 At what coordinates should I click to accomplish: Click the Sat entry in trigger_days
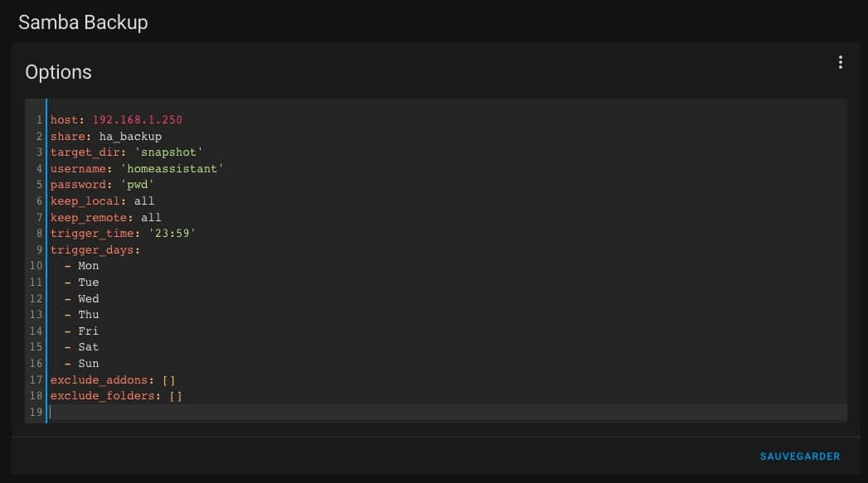click(x=89, y=347)
